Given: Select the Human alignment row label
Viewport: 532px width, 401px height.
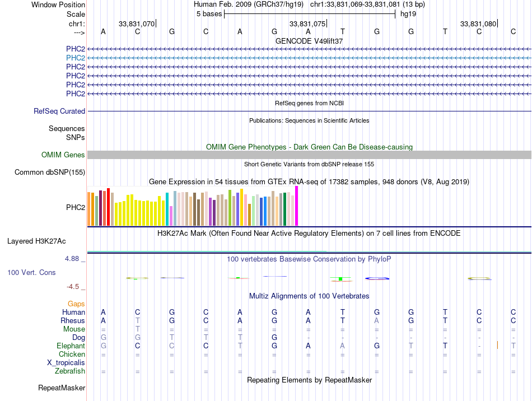Looking at the screenshot, I should coord(73,312).
